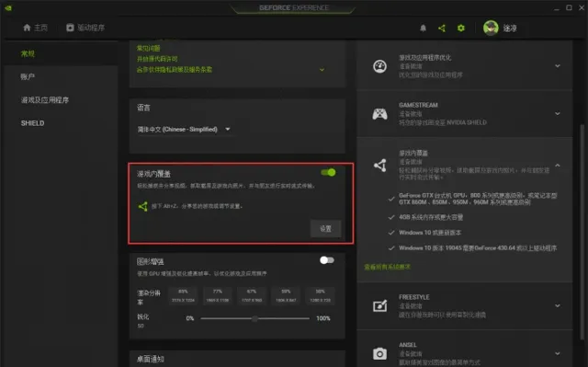Click the 游戏内覆盖 share icon in features panel
The width and height of the screenshot is (588, 367).
pos(379,166)
